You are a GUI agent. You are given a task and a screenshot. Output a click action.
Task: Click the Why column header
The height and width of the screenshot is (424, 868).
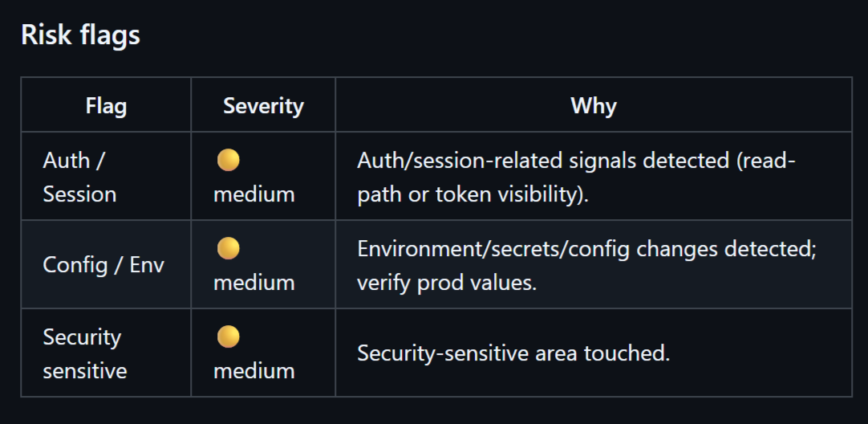coord(593,105)
